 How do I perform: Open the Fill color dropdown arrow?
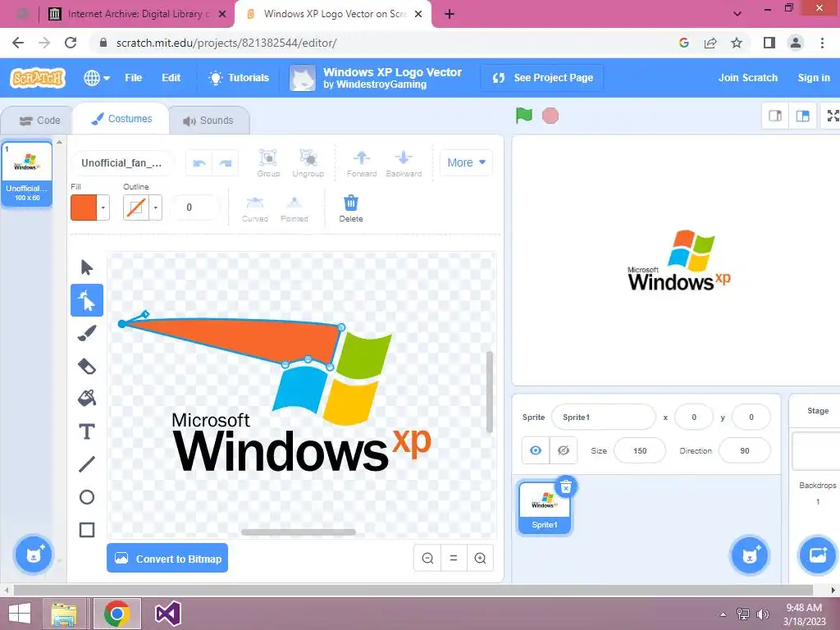[103, 208]
